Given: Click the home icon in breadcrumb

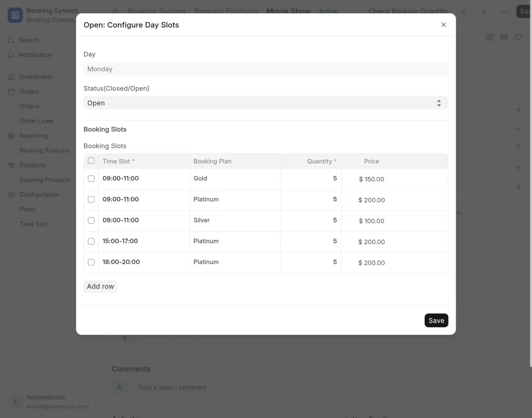Looking at the screenshot, I should click(x=115, y=11).
